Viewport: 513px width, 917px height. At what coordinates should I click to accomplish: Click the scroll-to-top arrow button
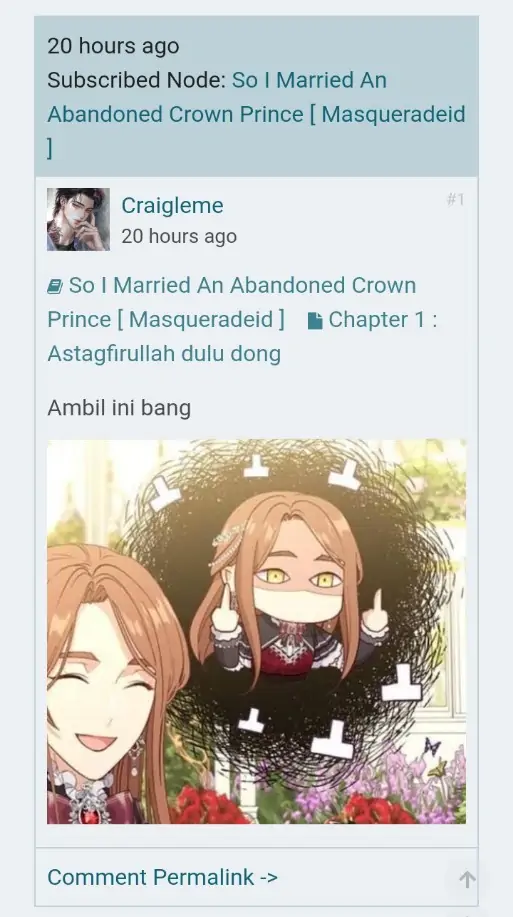467,879
